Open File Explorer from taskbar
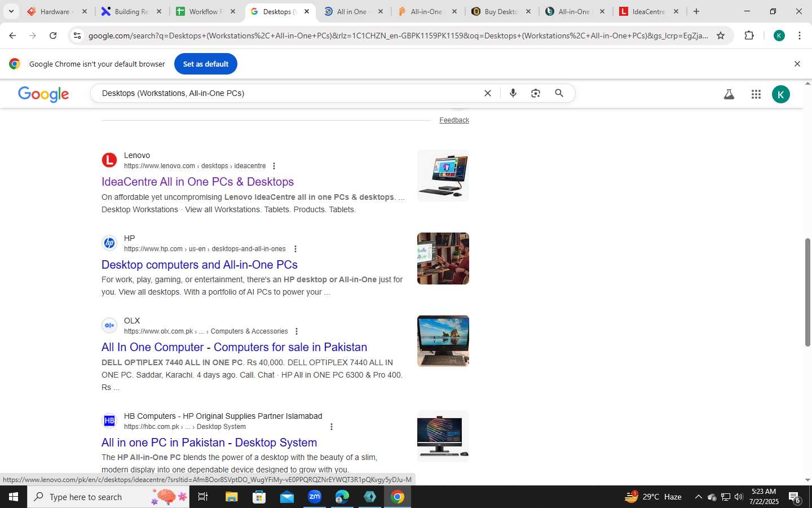Image resolution: width=812 pixels, height=508 pixels. pyautogui.click(x=232, y=497)
